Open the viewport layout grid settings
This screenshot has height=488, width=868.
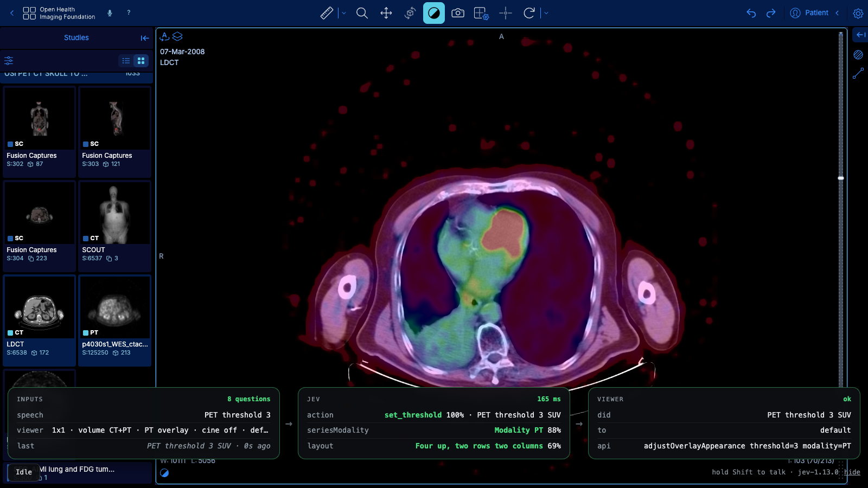coord(481,13)
